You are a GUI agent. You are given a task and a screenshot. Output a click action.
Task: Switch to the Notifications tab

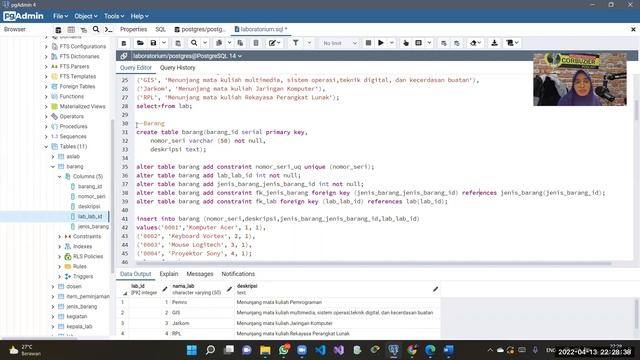pyautogui.click(x=238, y=274)
